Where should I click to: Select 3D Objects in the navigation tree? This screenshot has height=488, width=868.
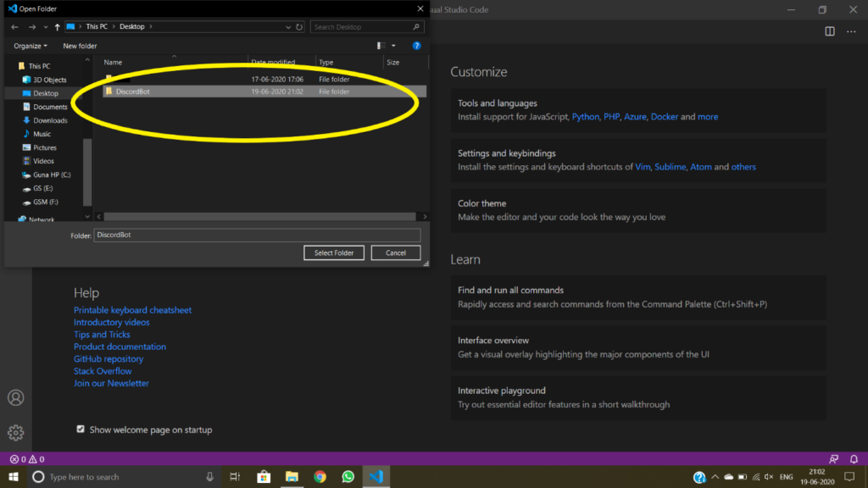coord(49,80)
